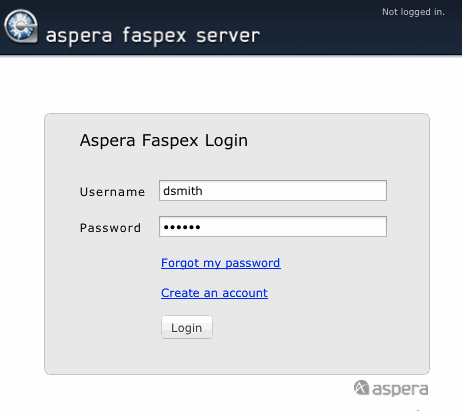Select the Username input field
The height and width of the screenshot is (414, 462).
(273, 191)
